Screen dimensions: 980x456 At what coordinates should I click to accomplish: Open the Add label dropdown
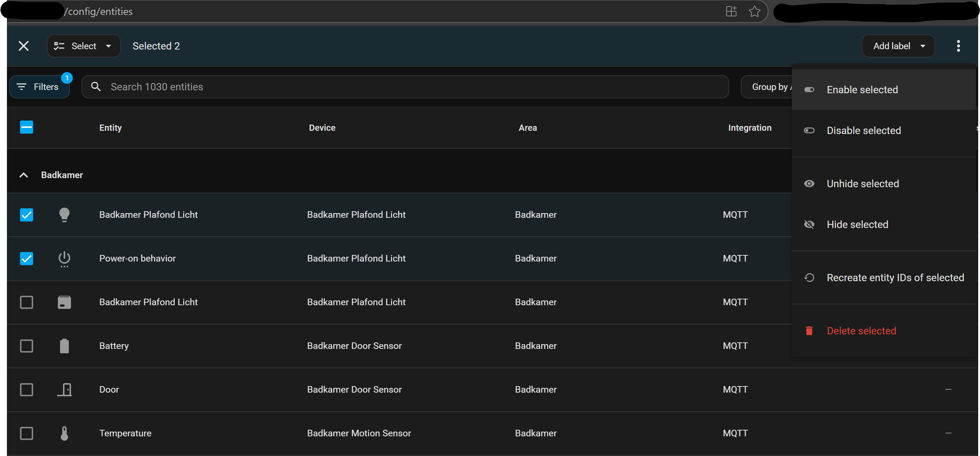coord(898,46)
